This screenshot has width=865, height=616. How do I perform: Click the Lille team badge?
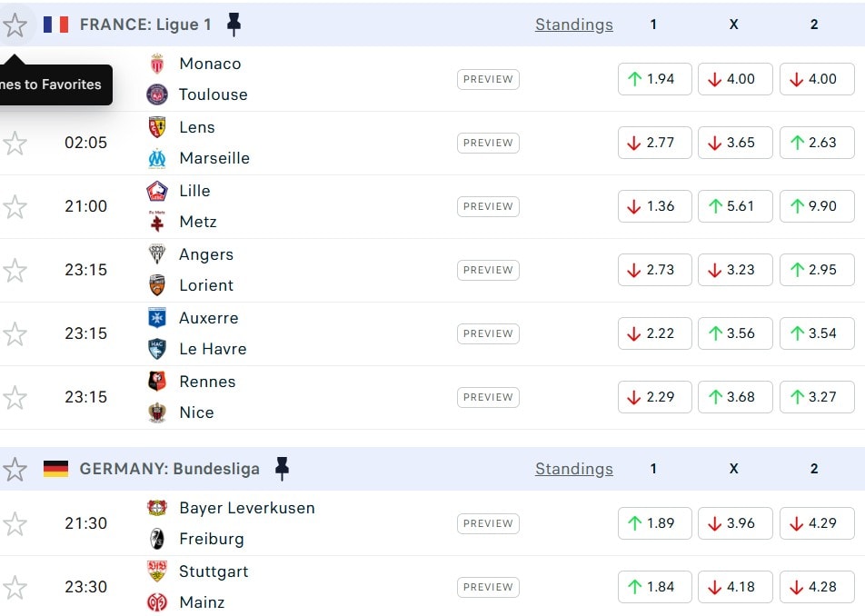[x=157, y=191]
